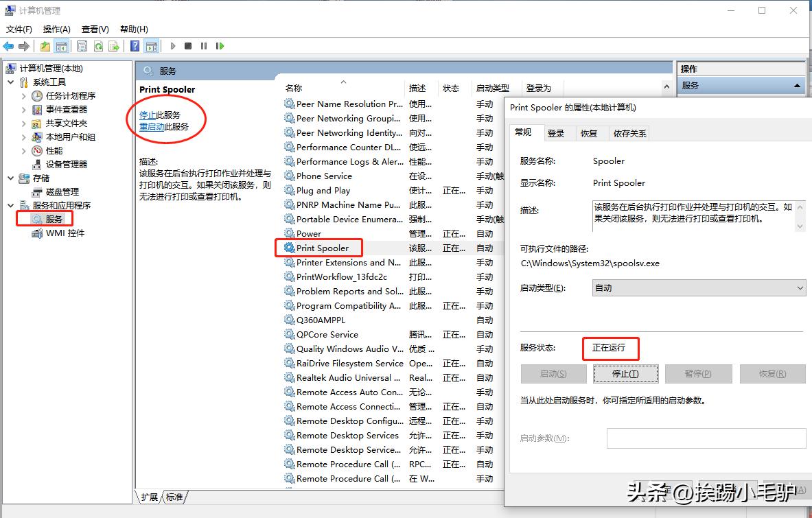Pause the service using the pause toolbar icon
The height and width of the screenshot is (518, 812).
203,46
